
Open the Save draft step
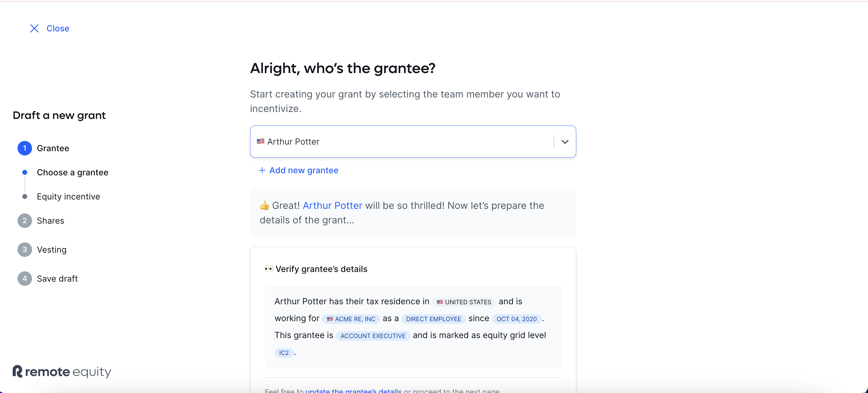(57, 279)
